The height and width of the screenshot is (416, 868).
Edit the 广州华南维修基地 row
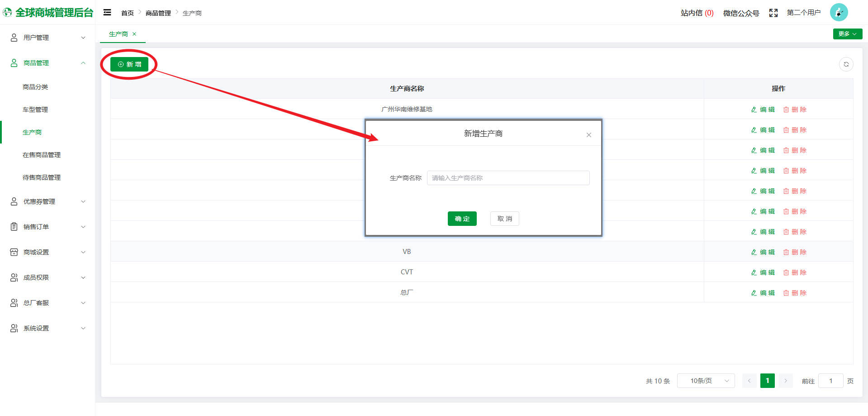coord(763,110)
